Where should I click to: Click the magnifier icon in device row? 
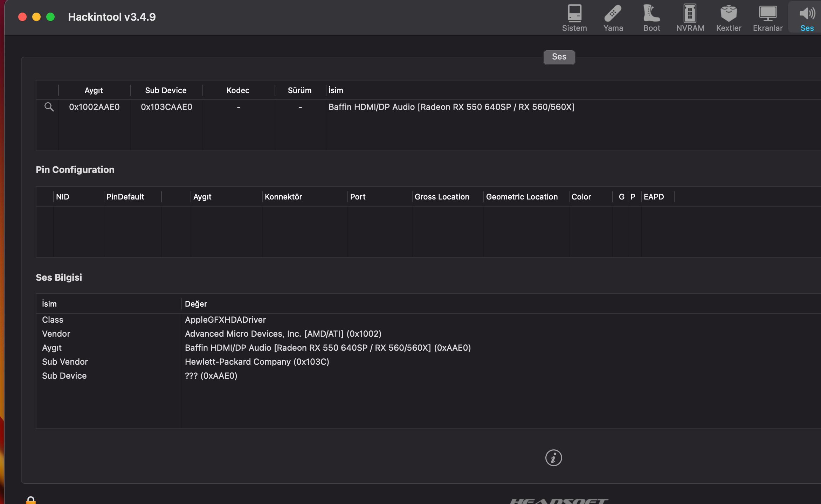[49, 107]
